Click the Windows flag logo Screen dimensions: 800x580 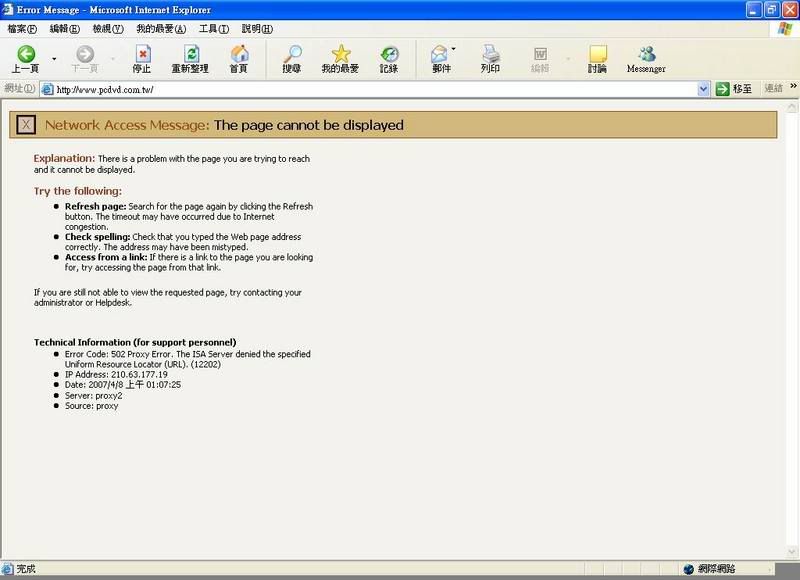(784, 29)
